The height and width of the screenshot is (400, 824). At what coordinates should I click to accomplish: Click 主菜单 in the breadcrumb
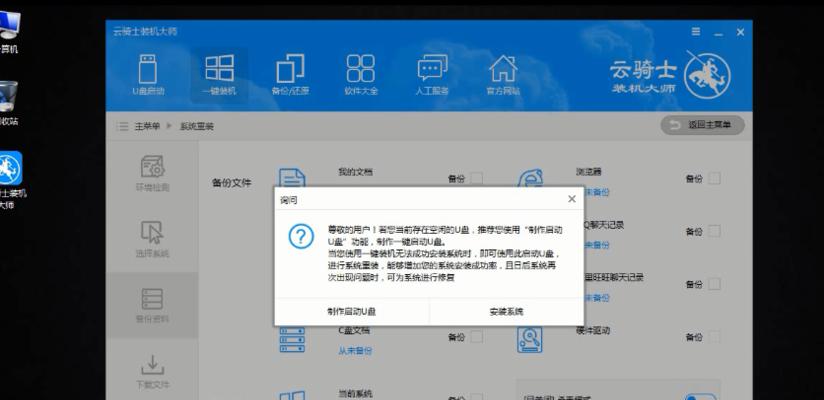pyautogui.click(x=147, y=126)
